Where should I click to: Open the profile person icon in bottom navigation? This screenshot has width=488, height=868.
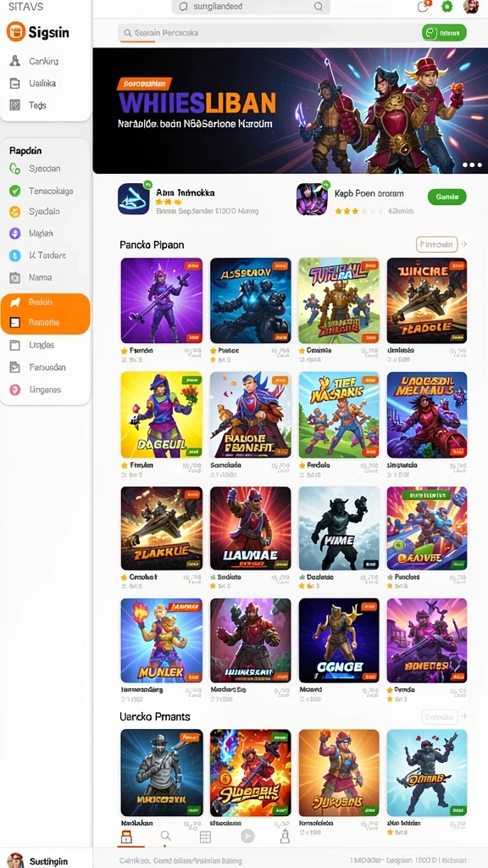[x=285, y=836]
